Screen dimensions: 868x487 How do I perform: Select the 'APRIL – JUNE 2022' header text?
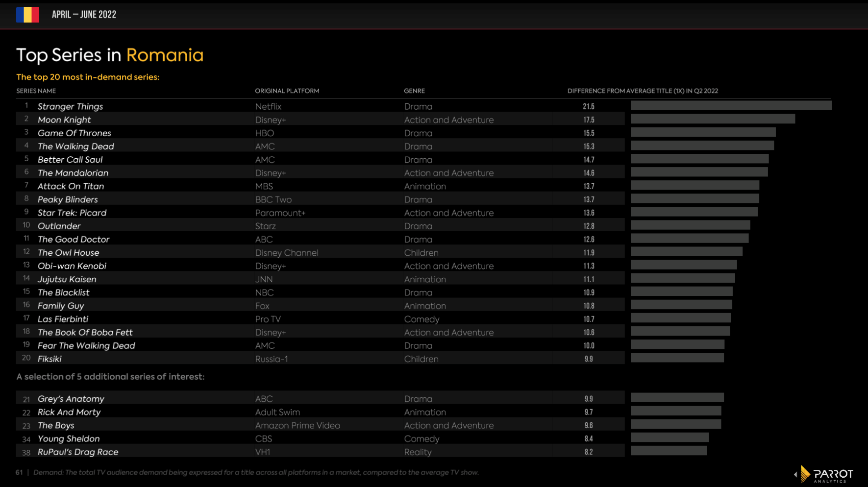pyautogui.click(x=84, y=15)
